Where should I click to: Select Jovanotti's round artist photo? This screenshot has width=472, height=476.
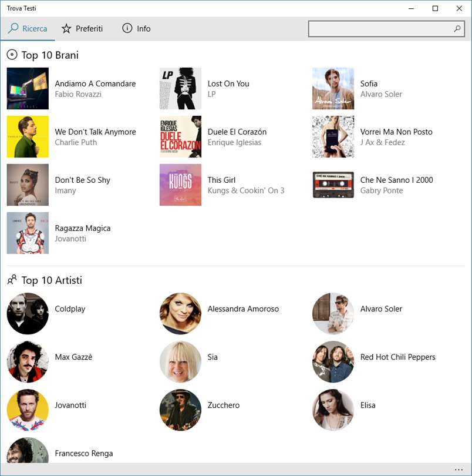(x=28, y=410)
